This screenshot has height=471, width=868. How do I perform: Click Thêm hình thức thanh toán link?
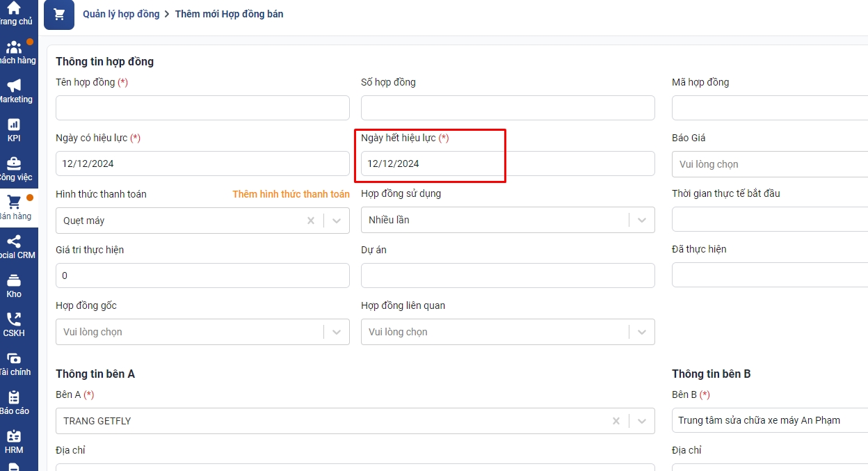pos(291,194)
